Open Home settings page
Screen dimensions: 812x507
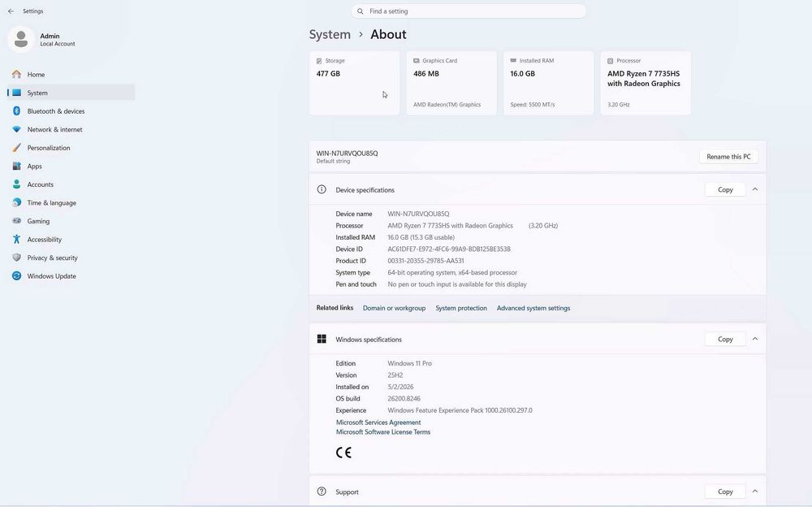point(71,74)
